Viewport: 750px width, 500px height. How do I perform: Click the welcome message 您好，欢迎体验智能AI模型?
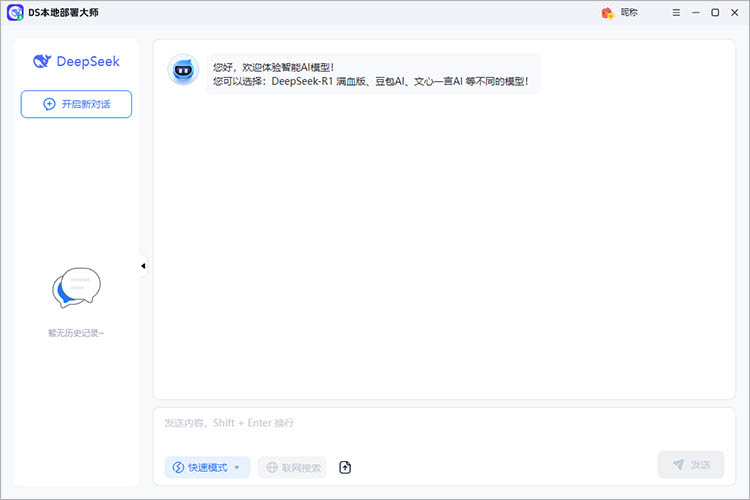tap(273, 67)
